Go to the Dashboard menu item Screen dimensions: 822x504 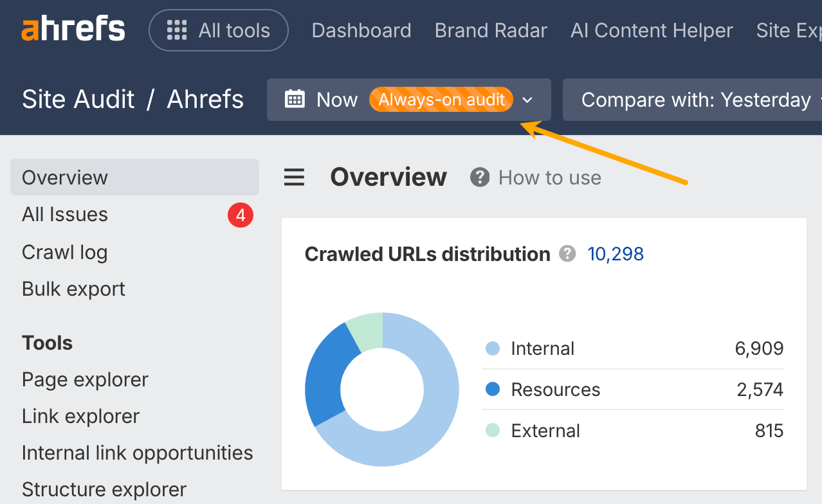tap(361, 30)
